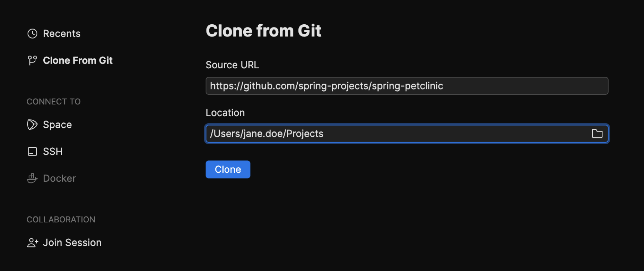This screenshot has height=271, width=644.
Task: Click the Docker whale icon
Action: pos(33,178)
